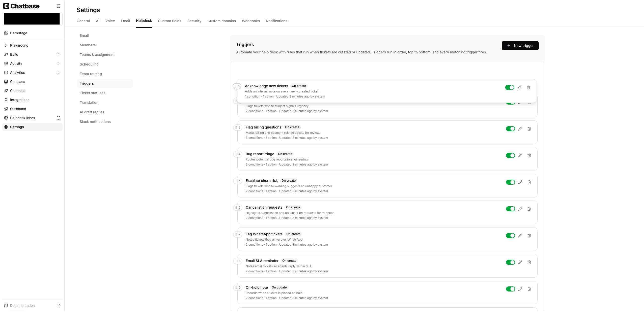Edit the Bug report triage trigger

pos(520,155)
